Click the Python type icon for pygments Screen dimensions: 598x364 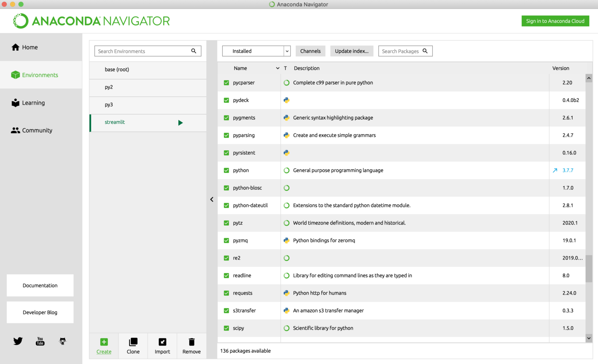pos(287,118)
